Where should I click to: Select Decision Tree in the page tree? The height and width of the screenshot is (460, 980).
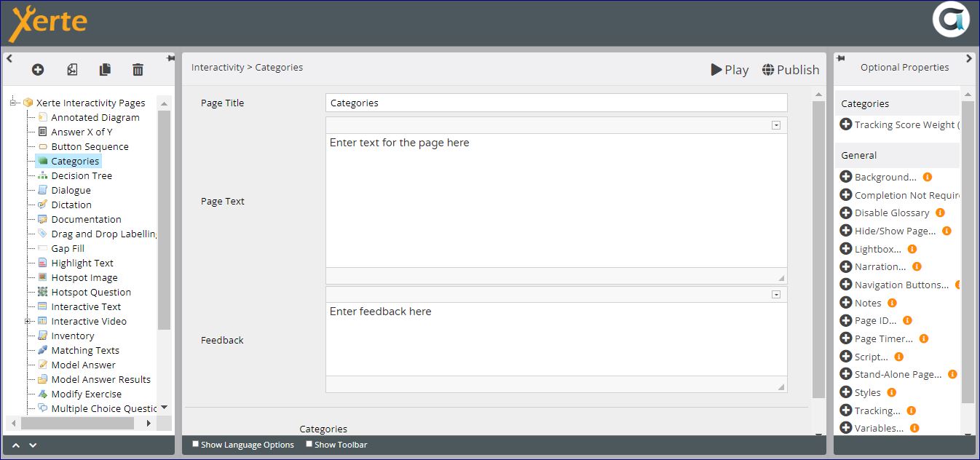click(x=81, y=175)
